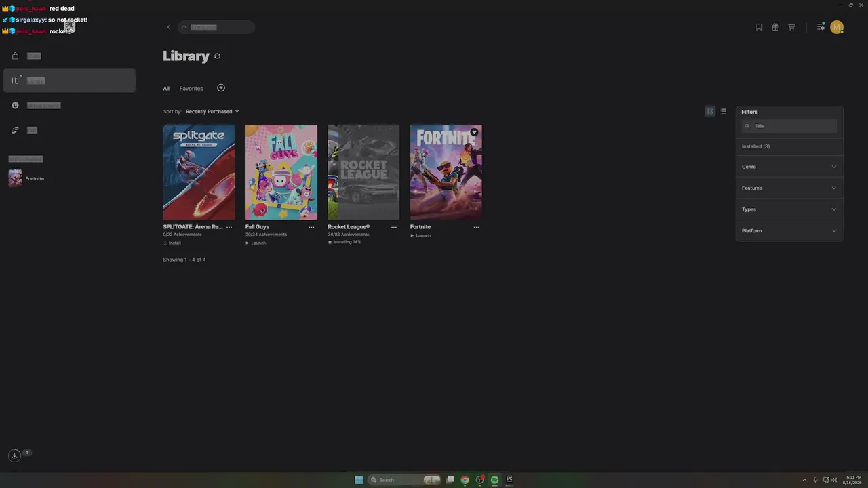Click Epic Games Launcher taskbar icon
This screenshot has height=488, width=868.
[x=509, y=480]
